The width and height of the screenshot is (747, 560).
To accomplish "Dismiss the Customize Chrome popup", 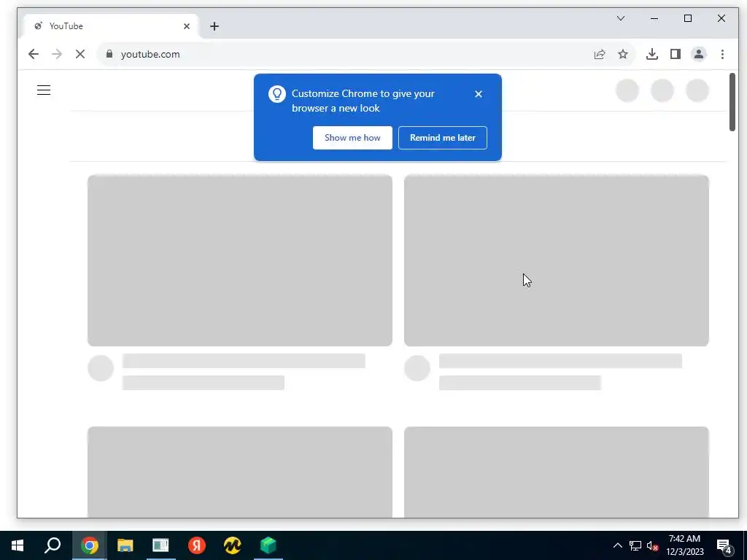I will pyautogui.click(x=479, y=94).
